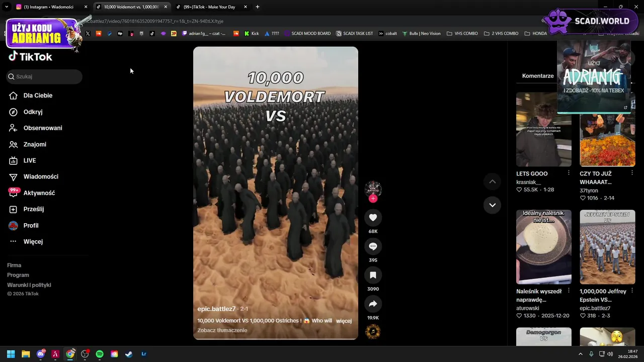Open LIVE in sidebar
This screenshot has width=644, height=362.
[30, 160]
